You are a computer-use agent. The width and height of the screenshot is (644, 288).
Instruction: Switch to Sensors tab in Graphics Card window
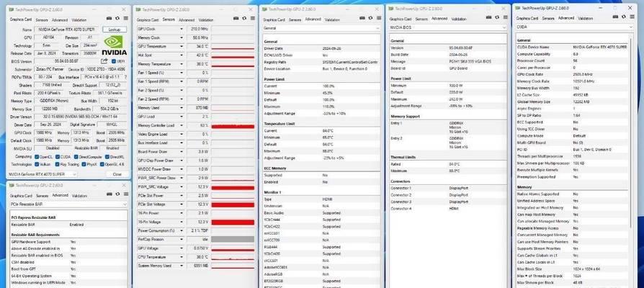coord(42,19)
